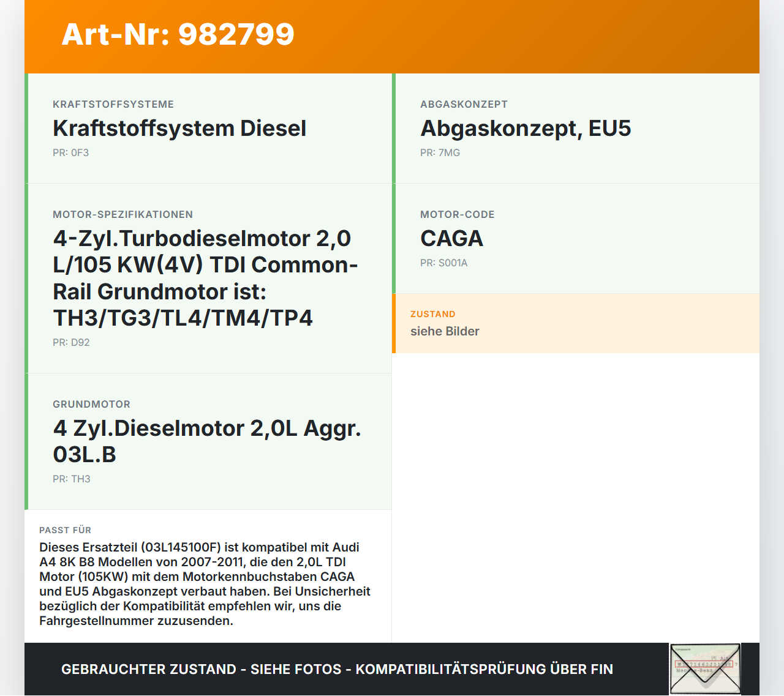The image size is (784, 696).
Task: Select the PR: TH3 code text
Action: (71, 479)
